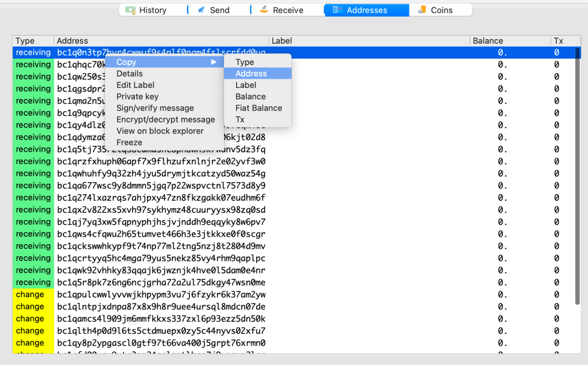
Task: Click the vertical scrollbar of address list
Action: (577, 172)
